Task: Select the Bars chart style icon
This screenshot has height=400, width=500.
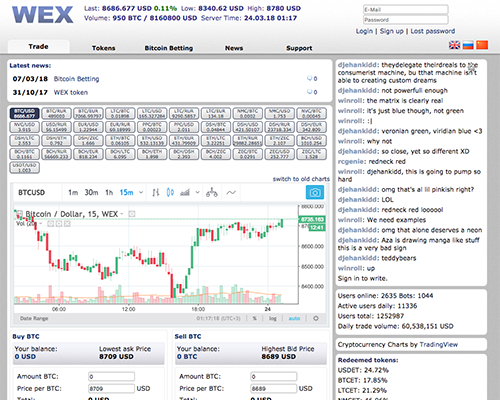Action: (156, 192)
